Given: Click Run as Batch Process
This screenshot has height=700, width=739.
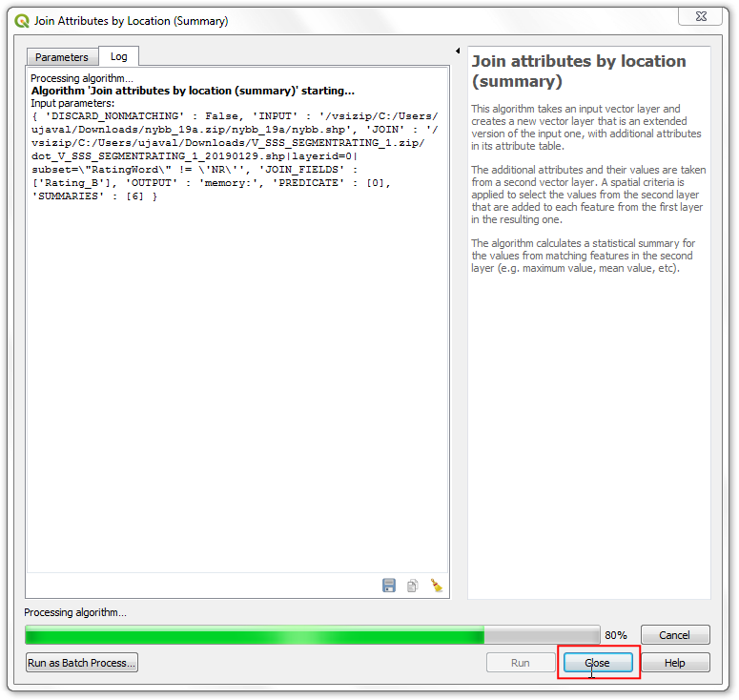Looking at the screenshot, I should [82, 663].
